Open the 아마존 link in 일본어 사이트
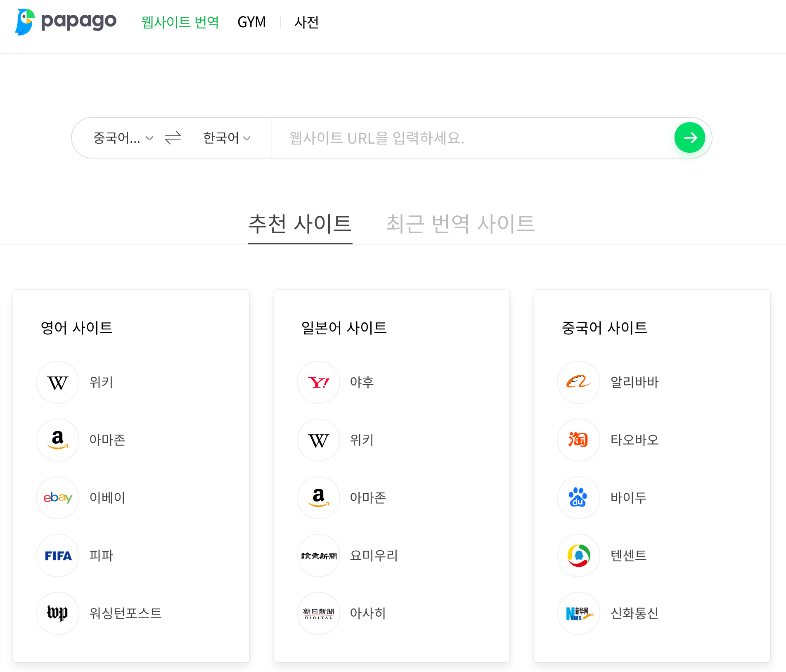The image size is (786, 672). (368, 498)
